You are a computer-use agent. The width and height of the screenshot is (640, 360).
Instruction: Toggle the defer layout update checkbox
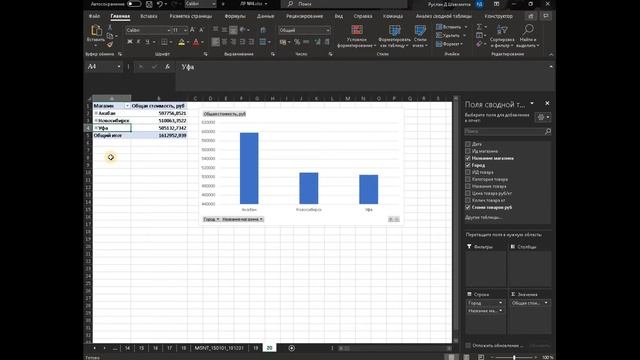pos(468,346)
